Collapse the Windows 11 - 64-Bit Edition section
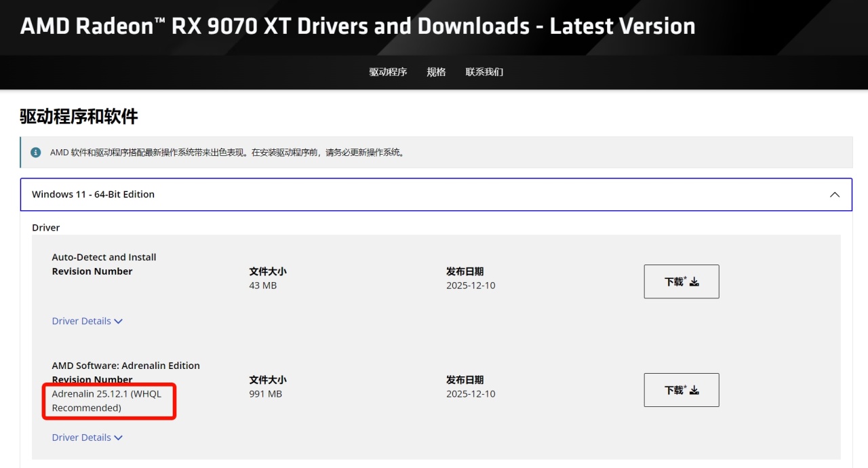The image size is (868, 468). click(x=436, y=195)
